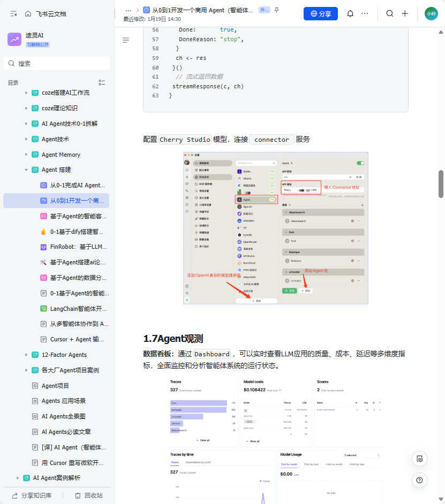Screen dimensions: 445x504
Task: Expand the AI Agent案例解析 node
Action: coord(18,478)
